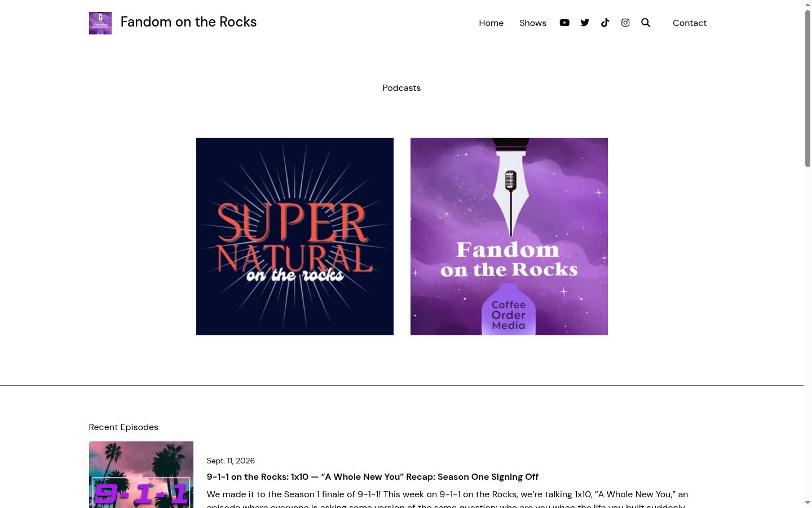Screen dimensions: 812x508
Task: Click the Podcasts heading text
Action: click(x=401, y=88)
